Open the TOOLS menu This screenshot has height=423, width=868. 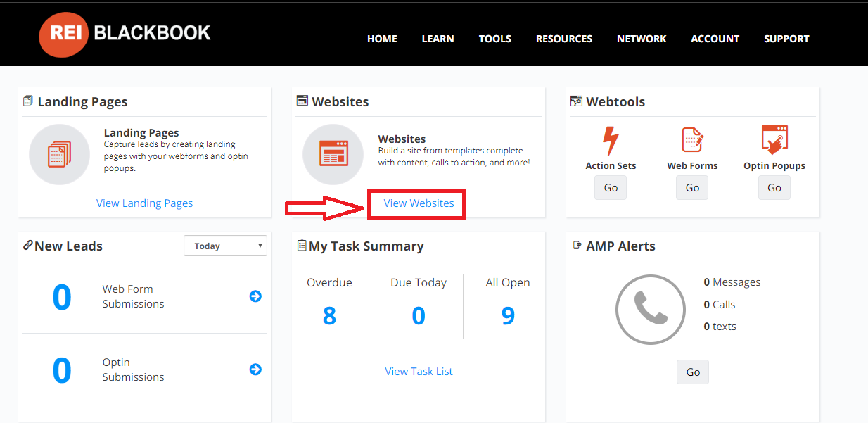[495, 39]
